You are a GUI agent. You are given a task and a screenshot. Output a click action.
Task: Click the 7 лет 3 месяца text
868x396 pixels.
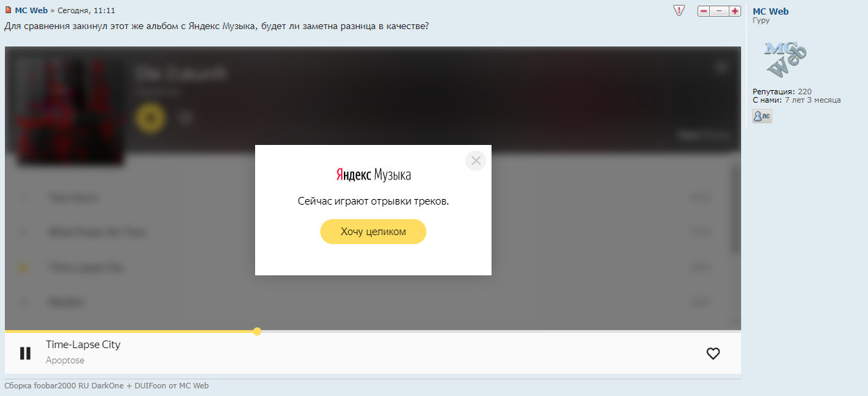[813, 100]
